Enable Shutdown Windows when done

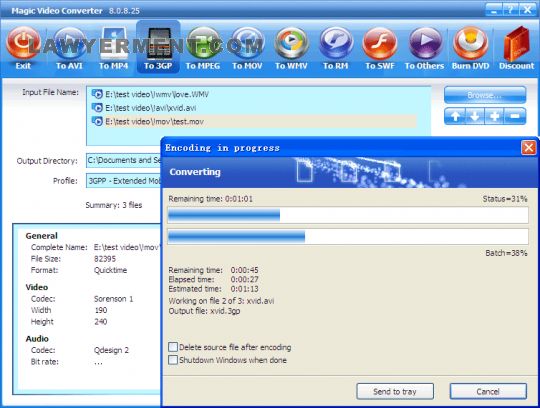coord(173,360)
